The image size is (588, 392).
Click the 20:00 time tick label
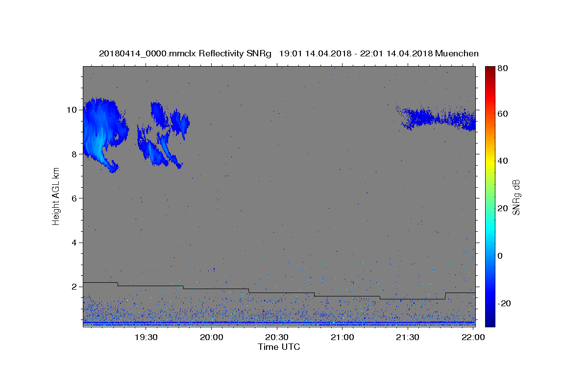[x=212, y=337]
